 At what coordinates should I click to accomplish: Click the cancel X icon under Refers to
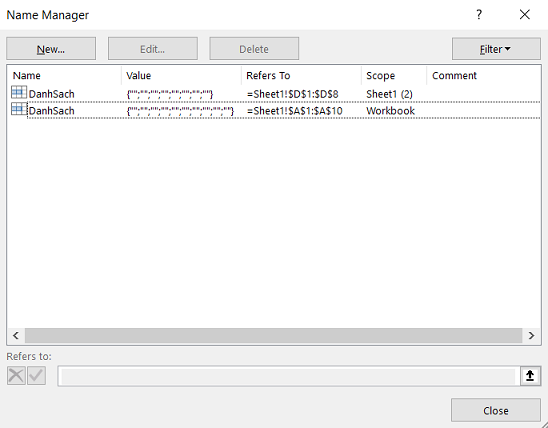pos(16,376)
